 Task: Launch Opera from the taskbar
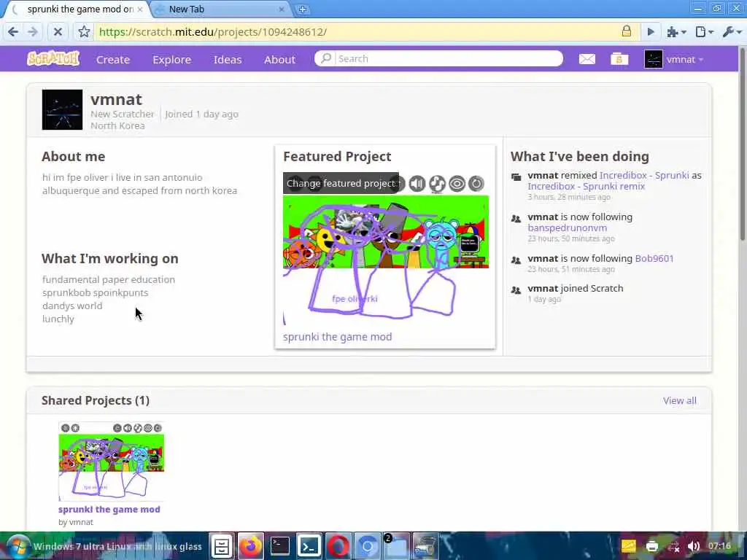tap(338, 546)
